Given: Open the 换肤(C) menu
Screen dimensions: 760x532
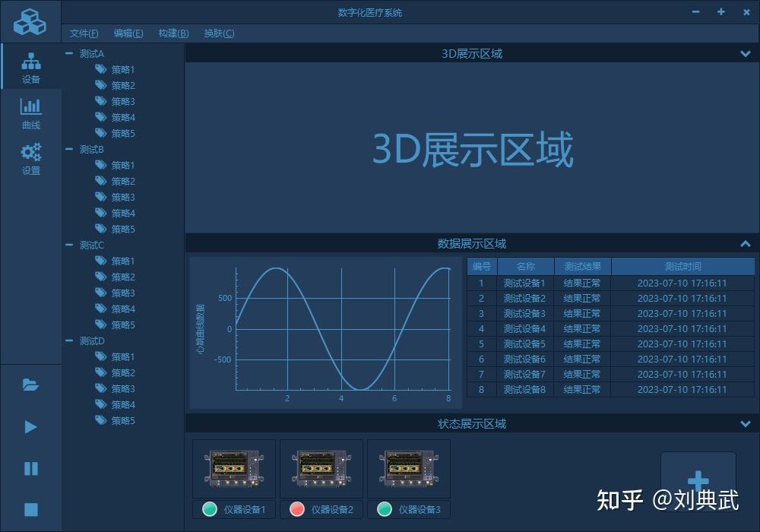Looking at the screenshot, I should point(219,33).
